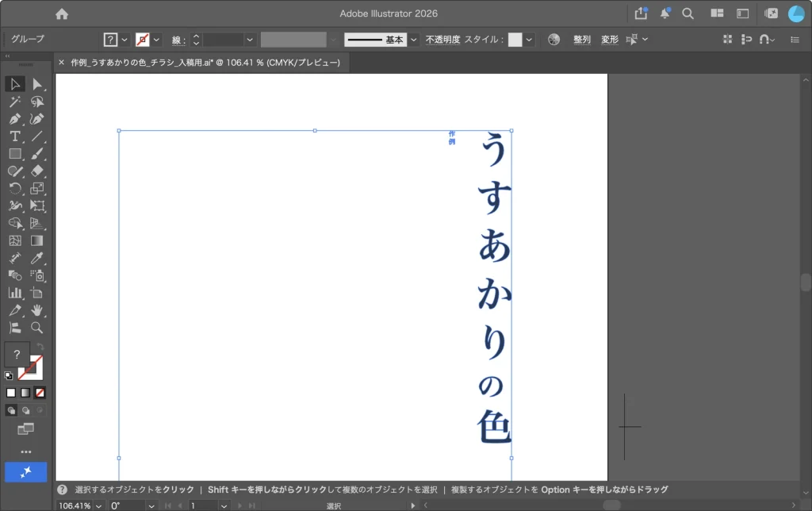This screenshot has height=511, width=812.
Task: Open the stroke weight dropdown
Action: click(x=250, y=40)
